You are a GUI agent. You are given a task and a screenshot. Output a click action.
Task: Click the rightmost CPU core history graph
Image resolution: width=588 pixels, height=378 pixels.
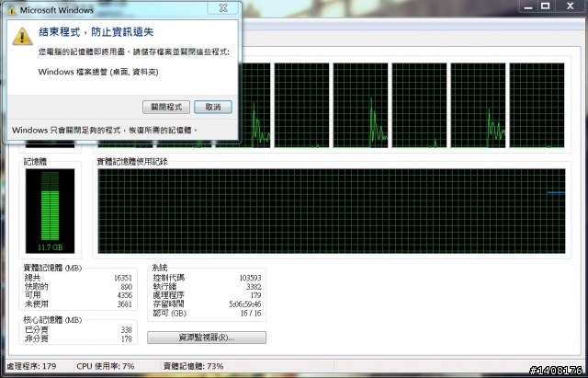[x=537, y=106]
